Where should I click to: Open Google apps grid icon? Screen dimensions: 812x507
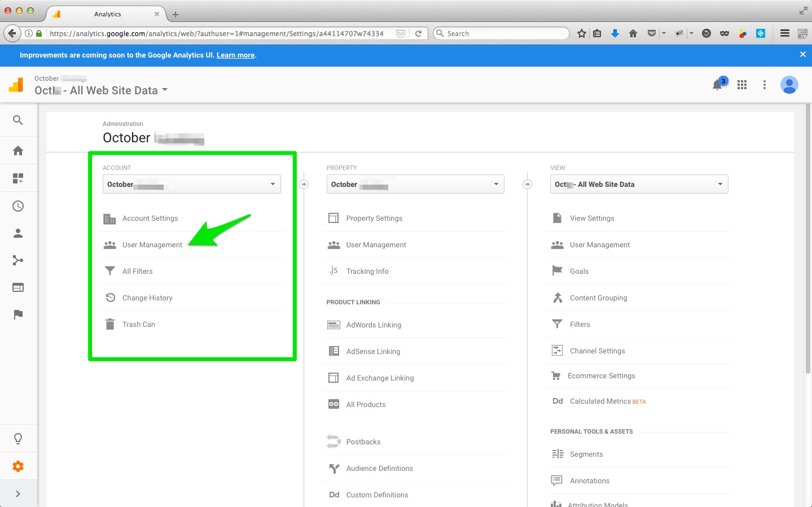pyautogui.click(x=742, y=85)
